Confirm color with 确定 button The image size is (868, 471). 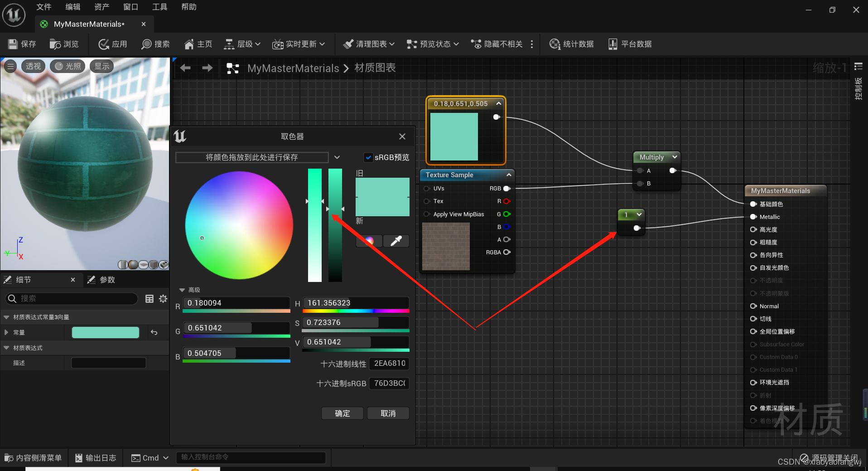click(342, 413)
